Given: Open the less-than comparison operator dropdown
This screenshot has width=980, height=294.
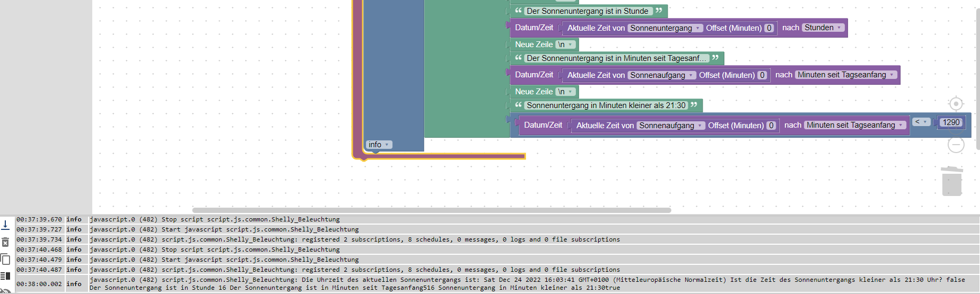Looking at the screenshot, I should pyautogui.click(x=921, y=122).
